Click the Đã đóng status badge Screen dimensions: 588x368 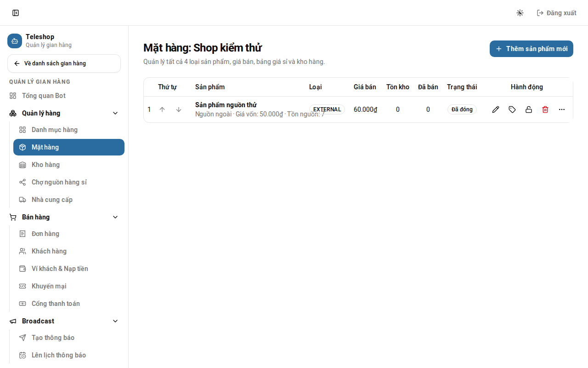pyautogui.click(x=462, y=109)
